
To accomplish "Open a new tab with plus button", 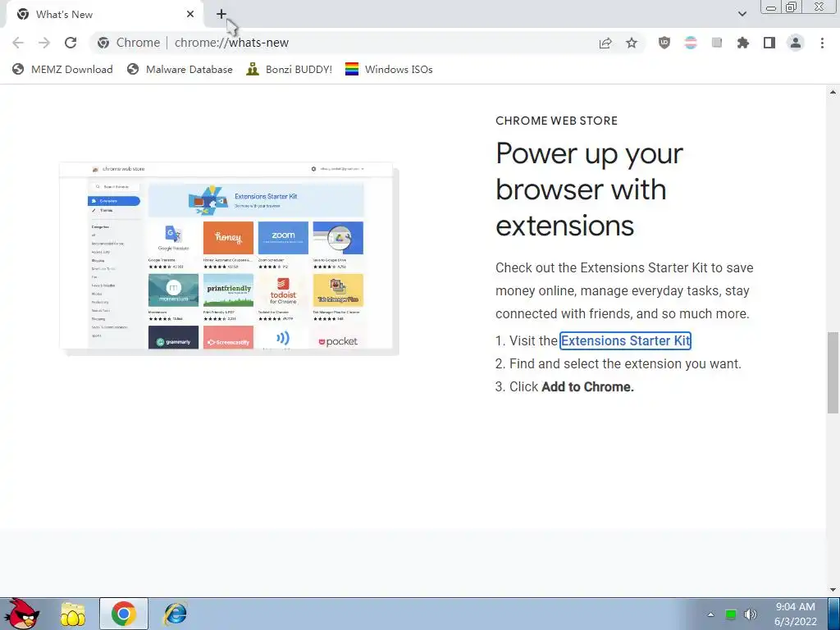I will pyautogui.click(x=221, y=15).
